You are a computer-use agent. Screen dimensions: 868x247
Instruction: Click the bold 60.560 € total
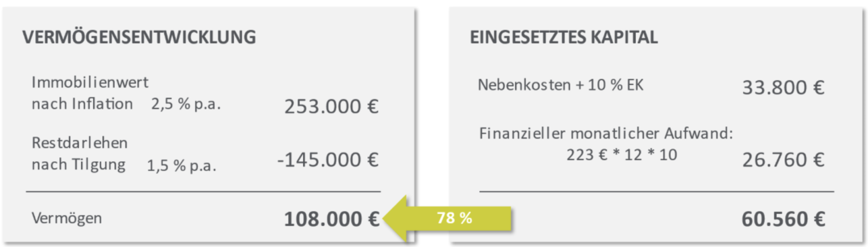coord(783,219)
